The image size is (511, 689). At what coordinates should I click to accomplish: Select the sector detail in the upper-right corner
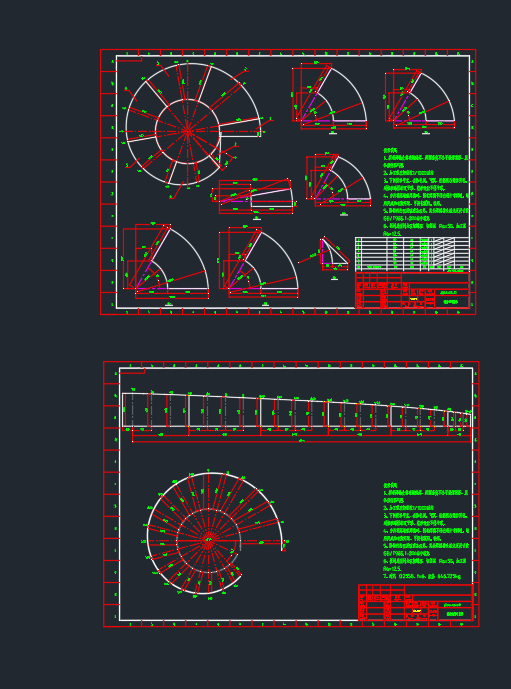pos(420,98)
